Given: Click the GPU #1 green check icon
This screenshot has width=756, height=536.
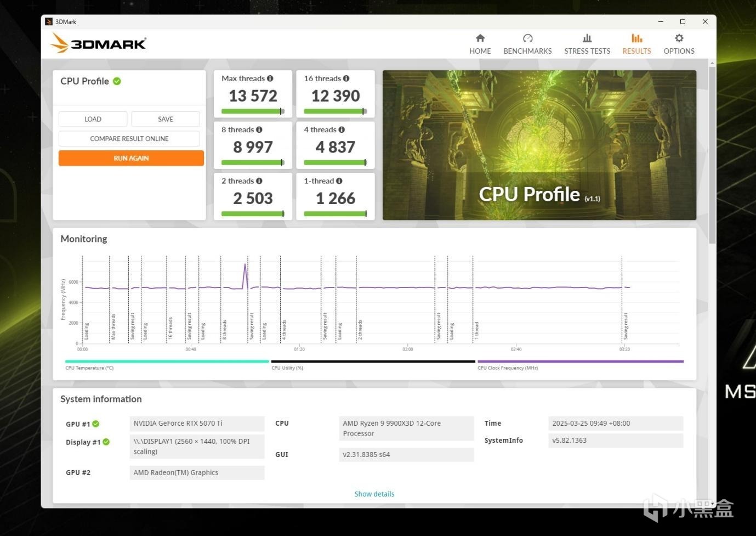Looking at the screenshot, I should tap(96, 424).
